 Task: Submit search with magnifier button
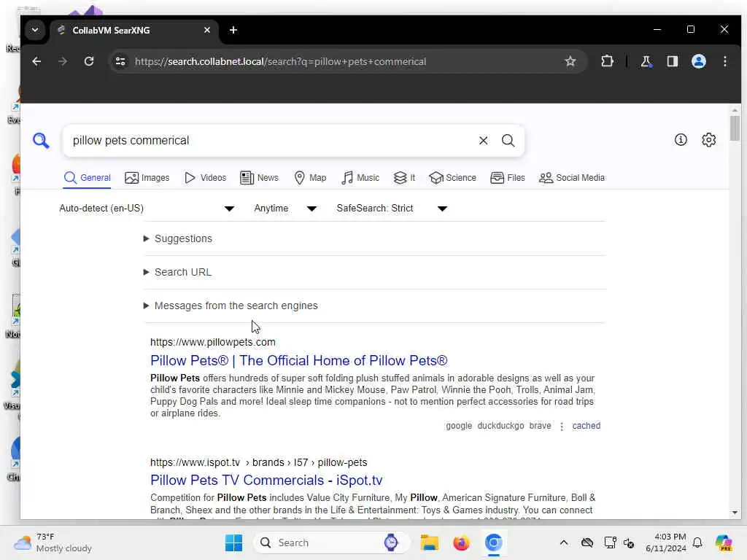[x=508, y=141]
